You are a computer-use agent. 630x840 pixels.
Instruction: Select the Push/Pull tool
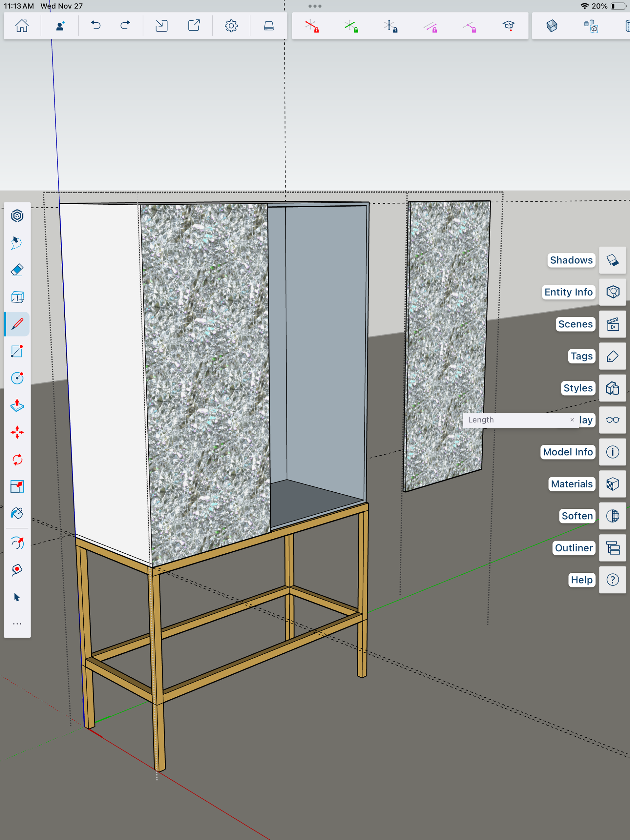pos(17,405)
